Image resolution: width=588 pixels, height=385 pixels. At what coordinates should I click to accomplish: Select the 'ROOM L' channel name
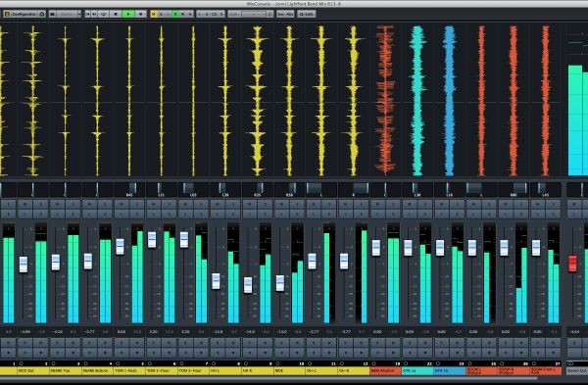481,370
